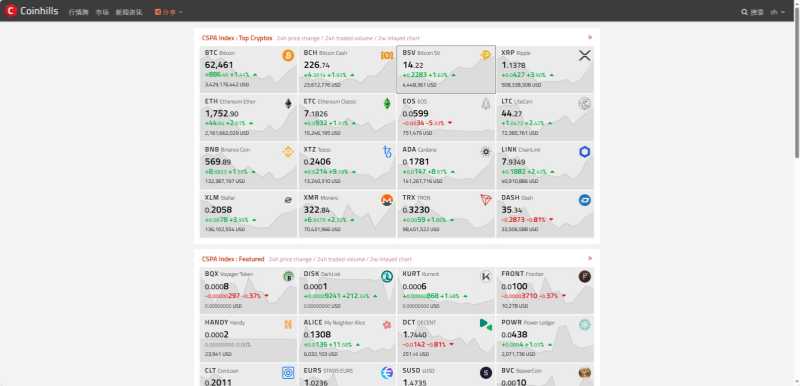Open the second navbar menu item
This screenshot has width=800, height=386.
pos(102,12)
